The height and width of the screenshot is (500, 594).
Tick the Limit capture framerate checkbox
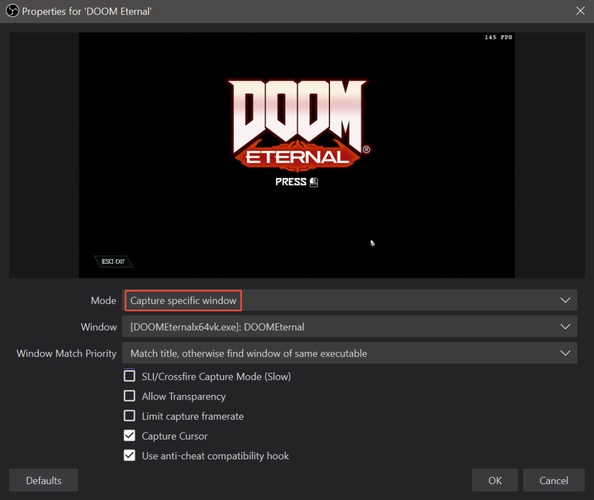130,416
